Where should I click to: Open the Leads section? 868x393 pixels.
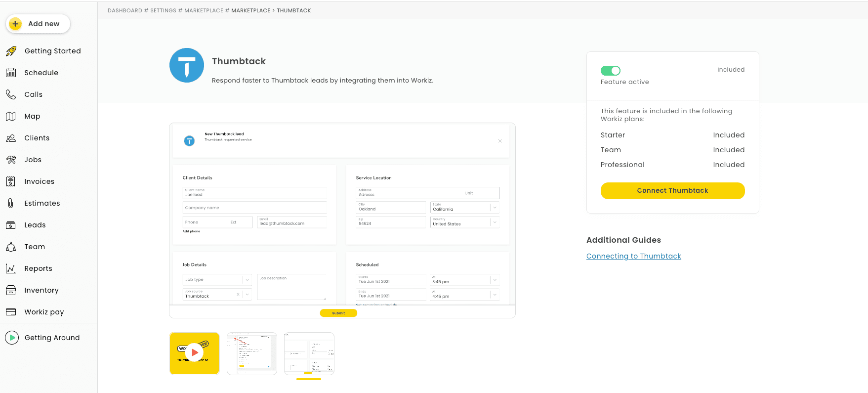pos(35,225)
